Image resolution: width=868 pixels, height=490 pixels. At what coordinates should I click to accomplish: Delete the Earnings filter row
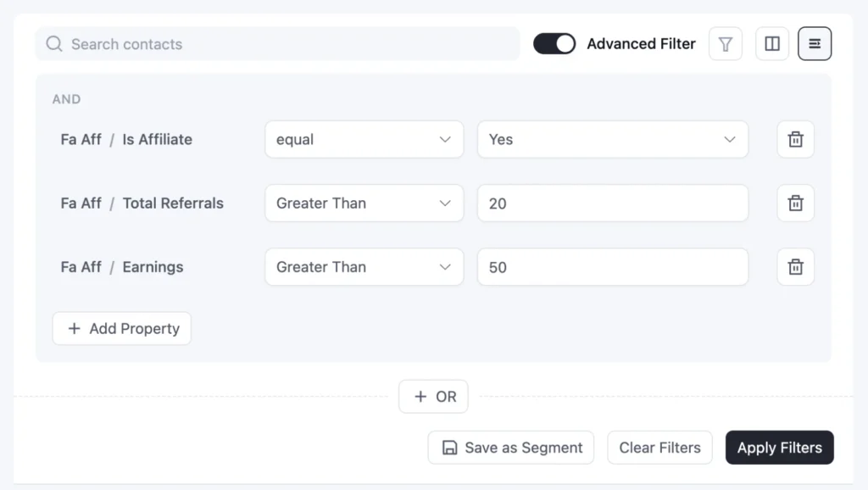(795, 267)
